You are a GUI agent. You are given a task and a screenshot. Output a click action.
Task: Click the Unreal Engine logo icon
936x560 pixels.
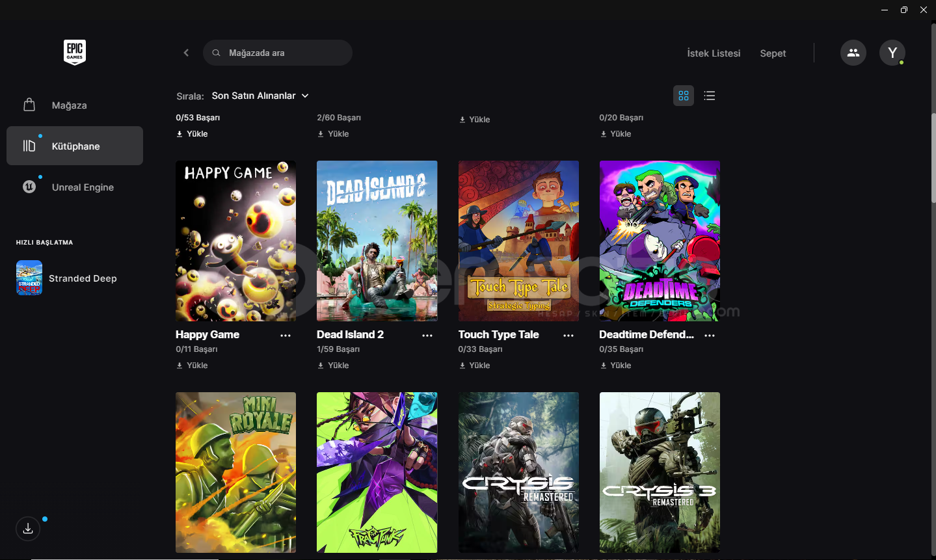coord(29,187)
